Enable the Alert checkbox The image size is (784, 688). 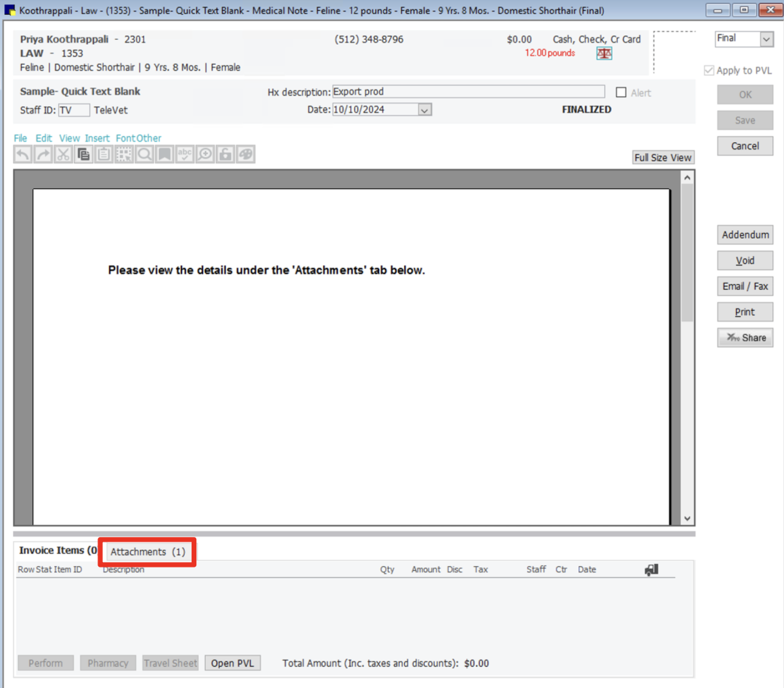coord(620,92)
